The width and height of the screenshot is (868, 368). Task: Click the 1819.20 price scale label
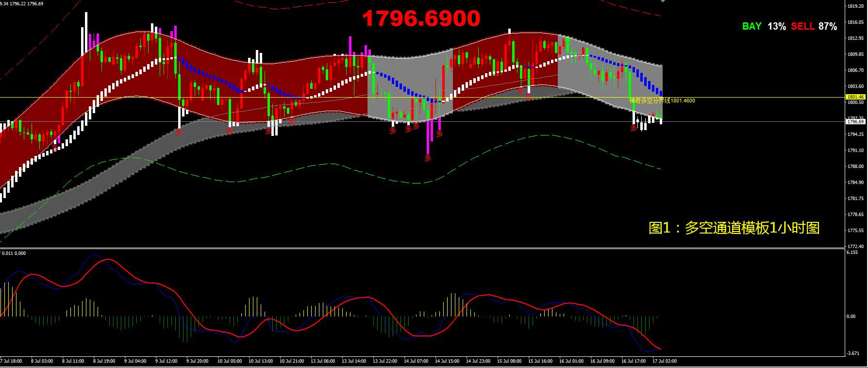coord(854,6)
